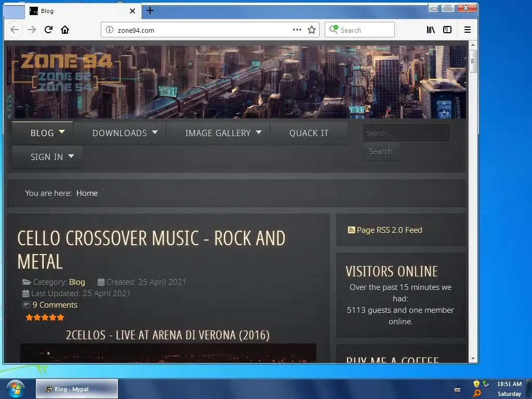Click the vertical scrollbar thumb

(x=473, y=61)
